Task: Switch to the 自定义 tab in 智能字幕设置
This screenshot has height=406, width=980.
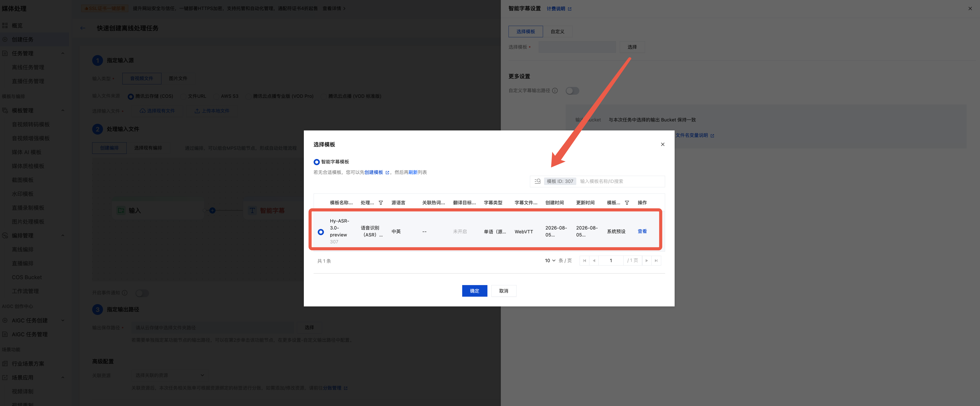Action: (558, 32)
